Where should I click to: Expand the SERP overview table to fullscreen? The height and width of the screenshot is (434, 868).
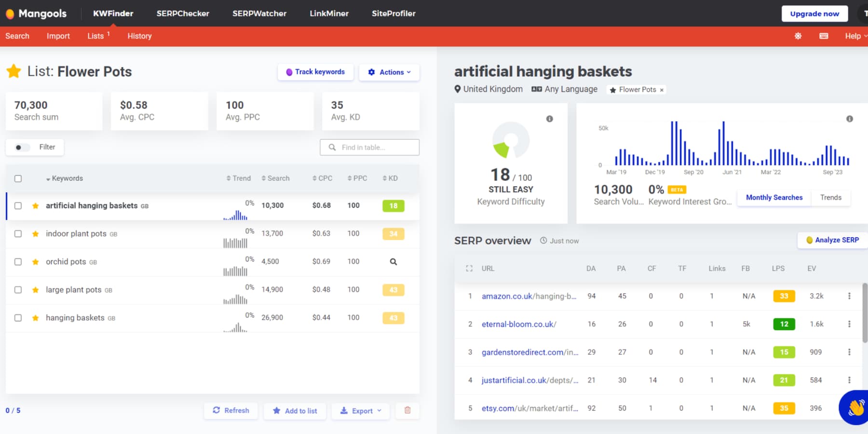pos(469,268)
